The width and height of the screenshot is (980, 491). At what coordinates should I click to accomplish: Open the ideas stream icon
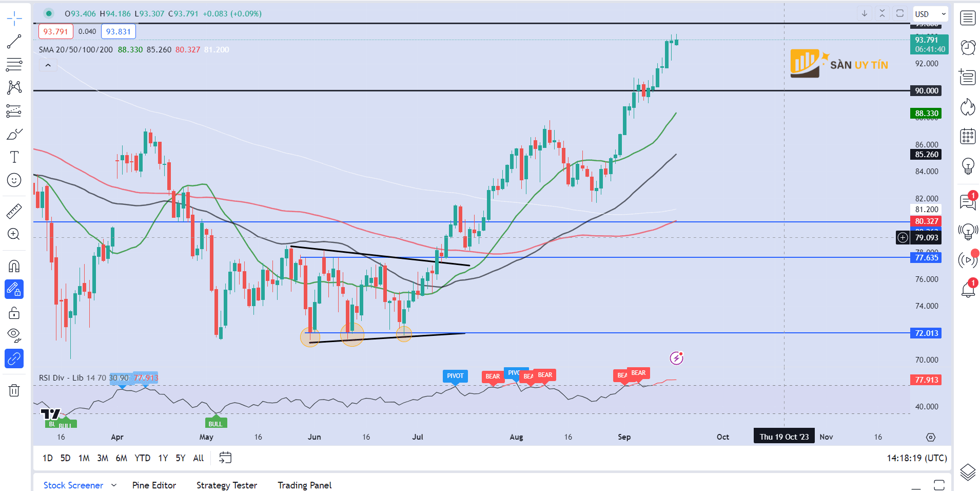point(968,231)
